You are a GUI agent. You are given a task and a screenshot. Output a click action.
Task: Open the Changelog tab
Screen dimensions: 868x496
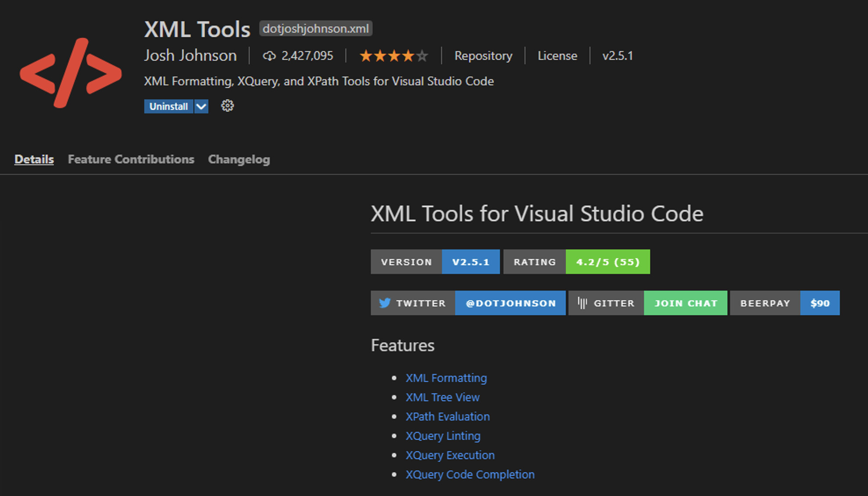[239, 159]
